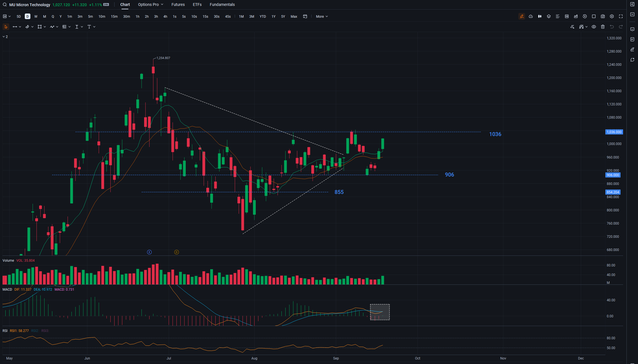Switch to the Futures tab
Image resolution: width=638 pixels, height=364 pixels.
pos(178,4)
